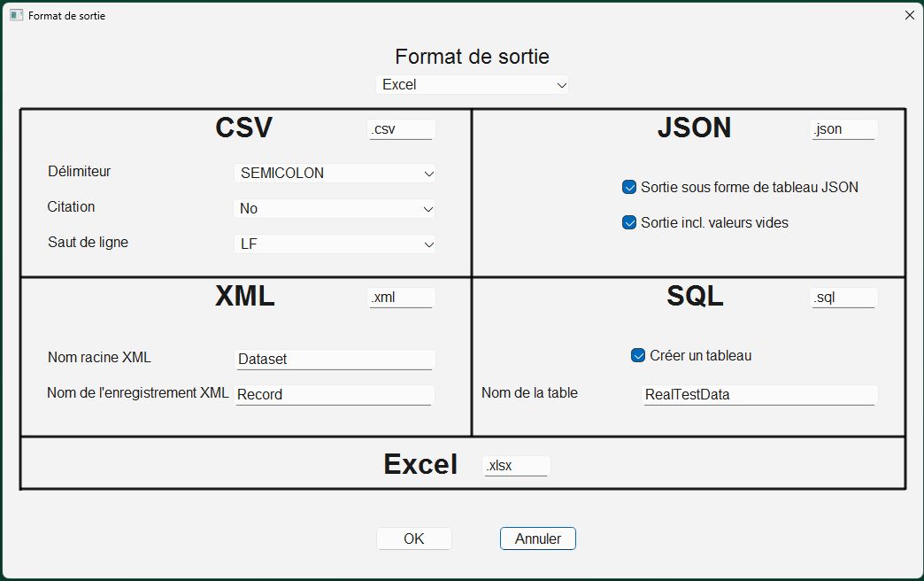Open the Citation dropdown set to No
This screenshot has width=924, height=581.
coord(335,209)
